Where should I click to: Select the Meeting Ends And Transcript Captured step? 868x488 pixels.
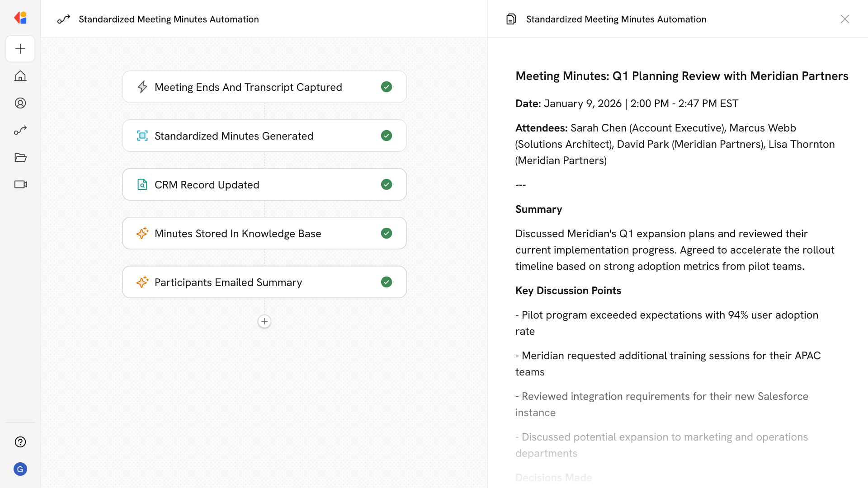pyautogui.click(x=248, y=87)
